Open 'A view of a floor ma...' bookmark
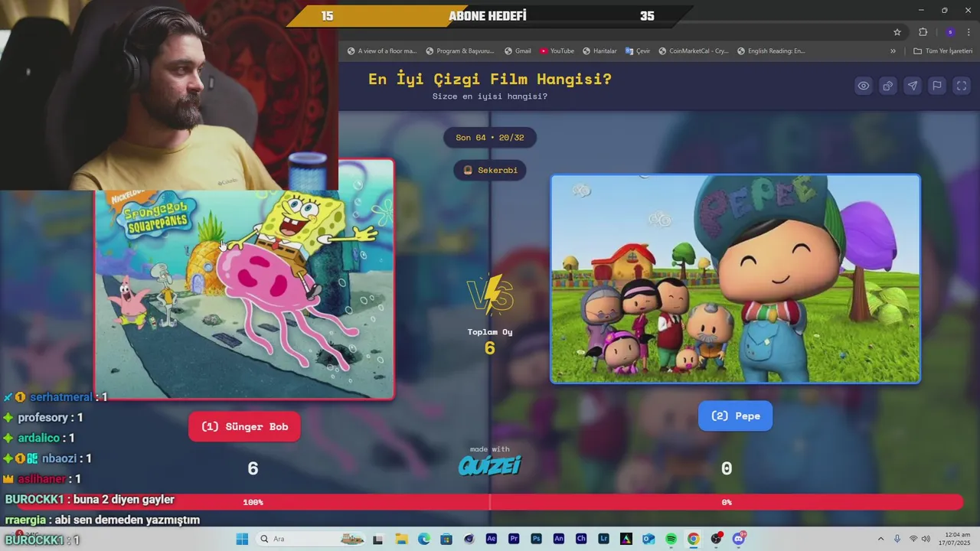Screen dimensions: 980x551 [x=382, y=51]
